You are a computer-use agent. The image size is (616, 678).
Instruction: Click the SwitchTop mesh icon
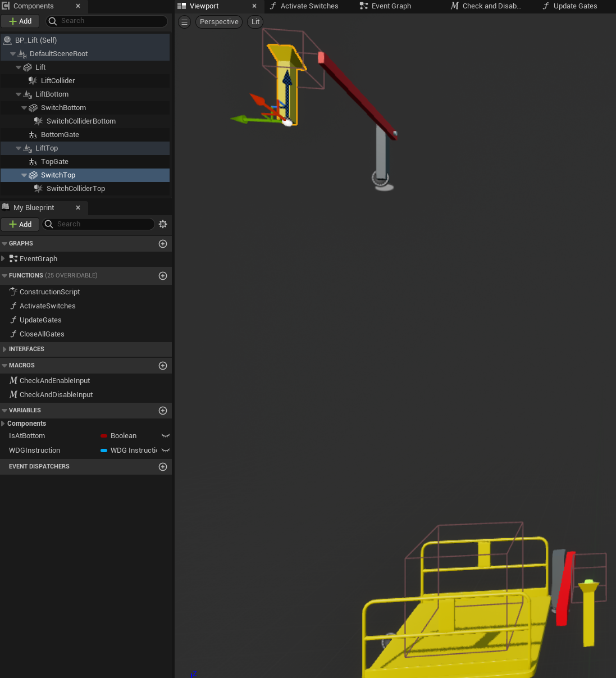33,175
